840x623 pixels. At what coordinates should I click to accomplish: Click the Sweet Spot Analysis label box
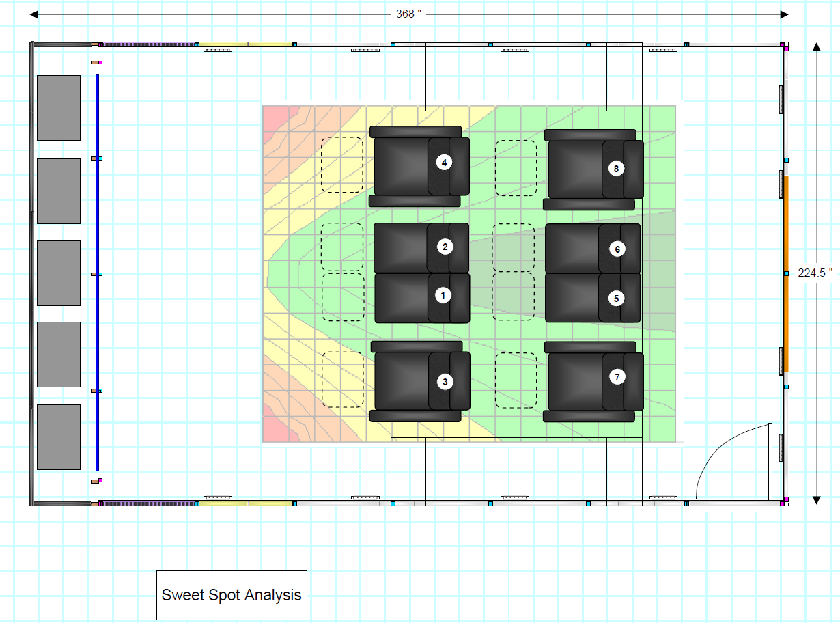[232, 595]
